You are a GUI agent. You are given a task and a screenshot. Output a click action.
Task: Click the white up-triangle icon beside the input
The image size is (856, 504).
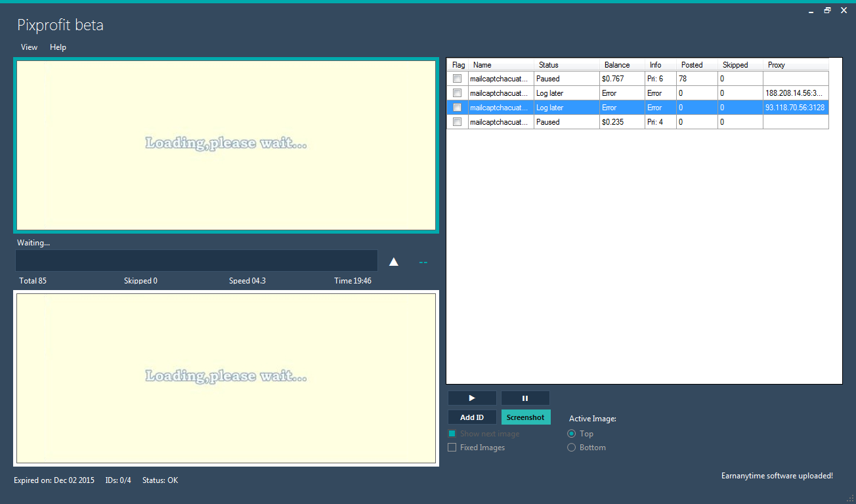point(394,262)
